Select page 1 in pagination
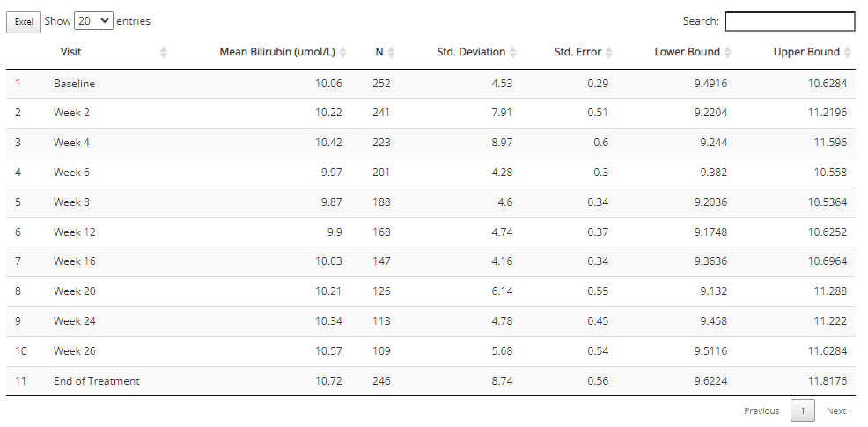Screen dimensions: 868x427 (803, 410)
